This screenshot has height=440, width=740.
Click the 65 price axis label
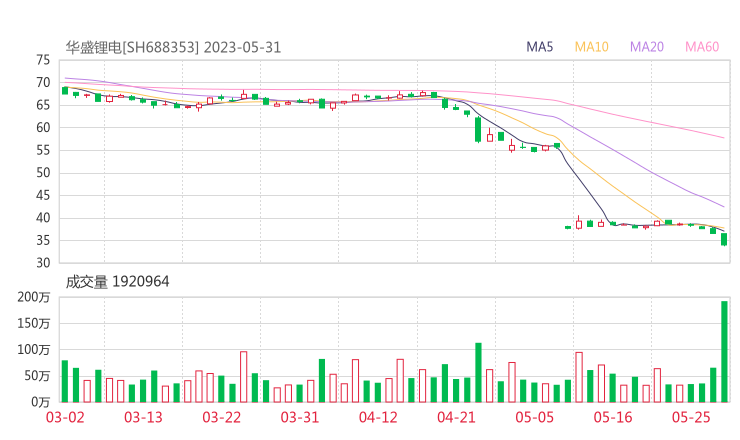[43, 105]
